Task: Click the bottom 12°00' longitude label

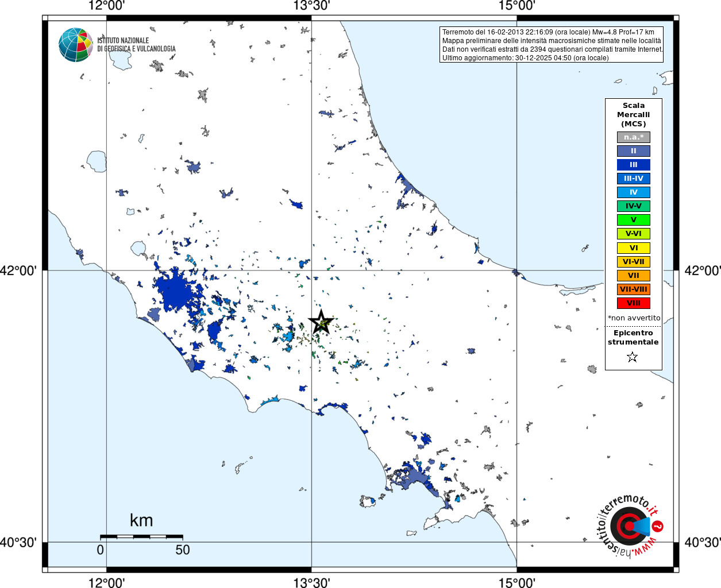Action: pyautogui.click(x=106, y=582)
